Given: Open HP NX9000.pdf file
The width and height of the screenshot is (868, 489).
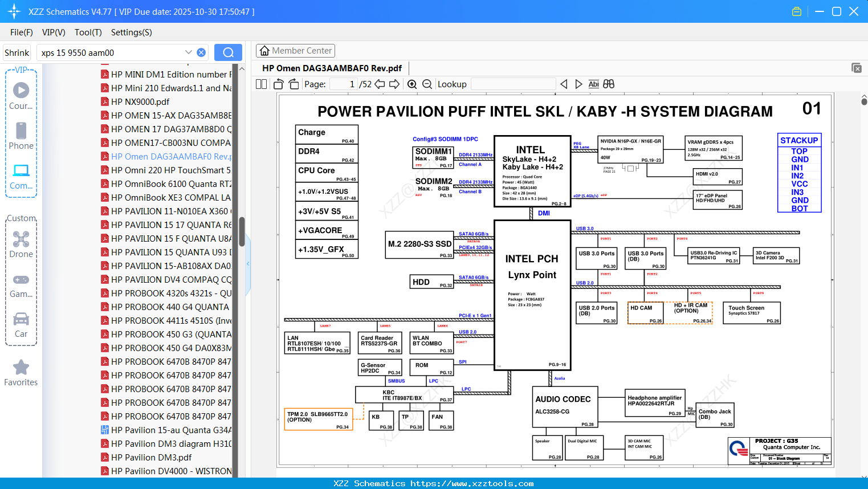Looking at the screenshot, I should (135, 101).
